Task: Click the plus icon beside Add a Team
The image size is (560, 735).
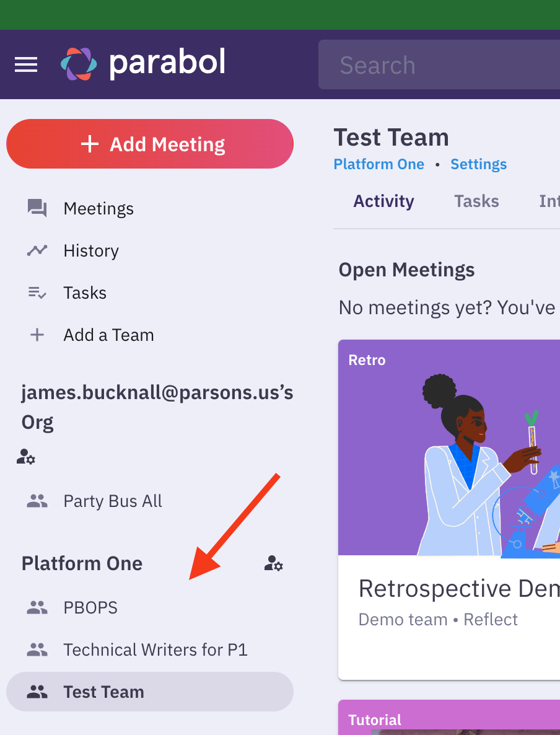Action: (37, 335)
